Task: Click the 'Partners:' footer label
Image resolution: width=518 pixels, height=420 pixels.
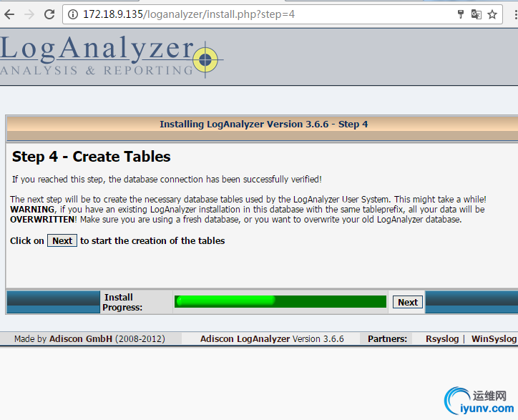Action: tap(387, 338)
